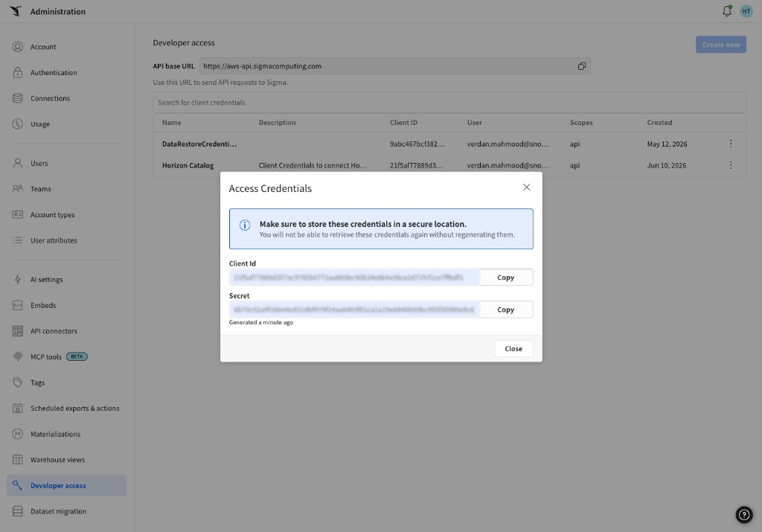Click the Materializations M icon
Viewport: 762px width, 532px height.
pos(18,434)
